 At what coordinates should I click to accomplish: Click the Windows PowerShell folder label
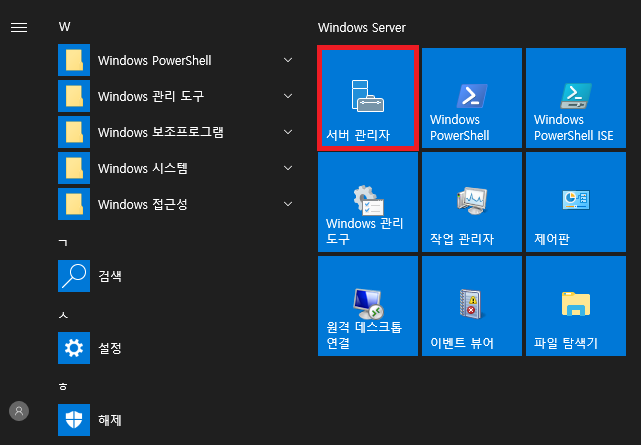[155, 60]
